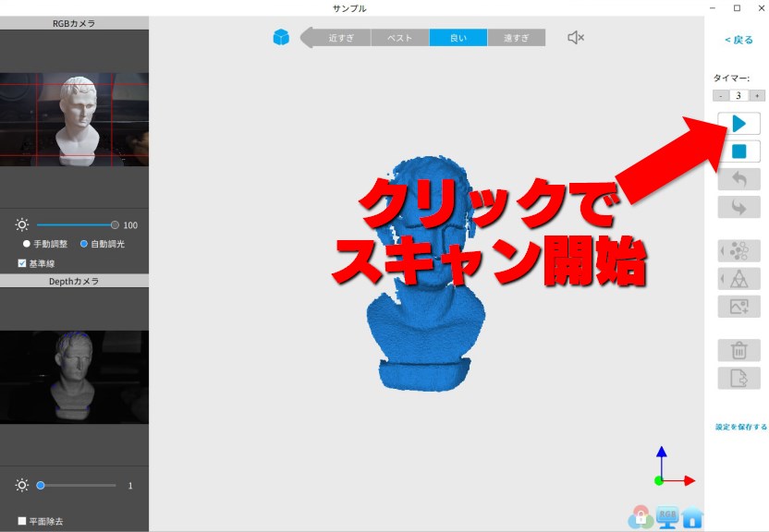Click the Depth camera brightness sun icon

[22, 486]
